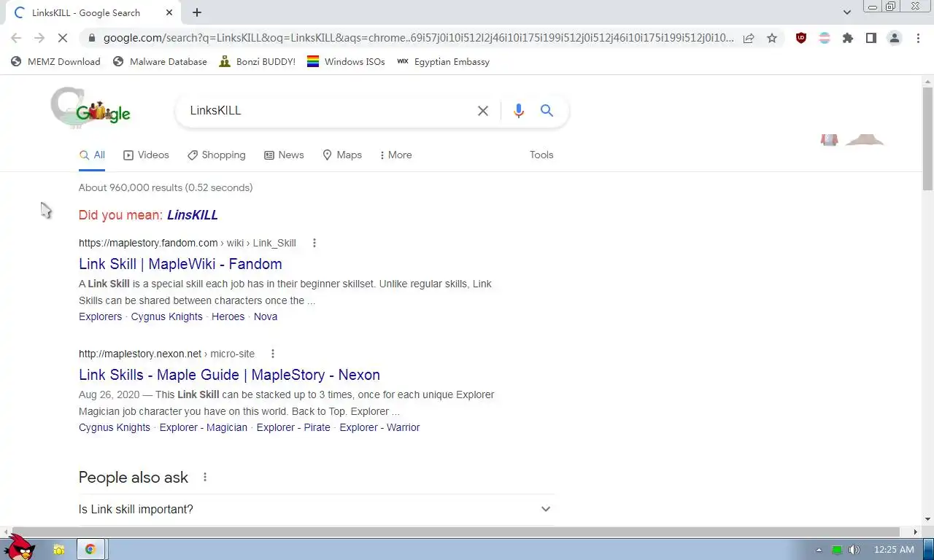934x560 pixels.
Task: Expand the More search filters
Action: tap(395, 155)
